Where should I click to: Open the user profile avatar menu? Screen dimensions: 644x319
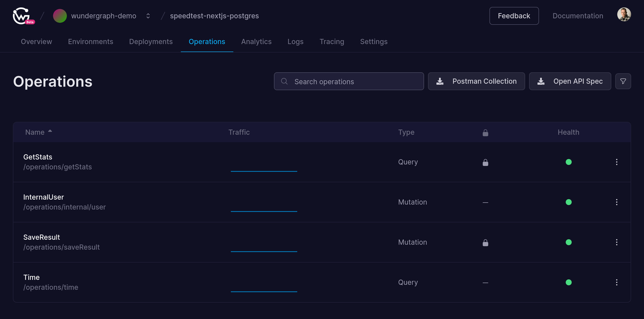[x=624, y=15]
